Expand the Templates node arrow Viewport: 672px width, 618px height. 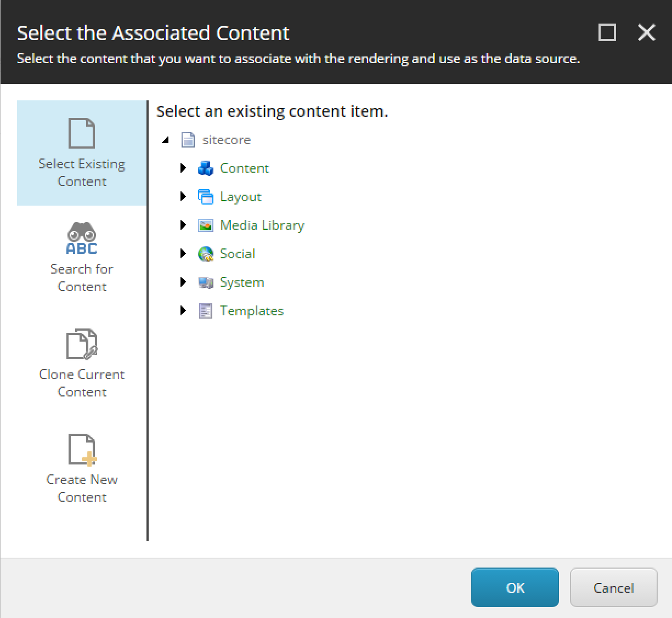point(183,310)
